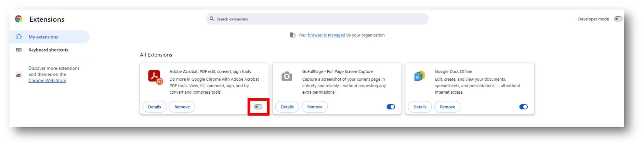Click the Google Docs Offline title text
The height and width of the screenshot is (147, 644).
pos(453,71)
